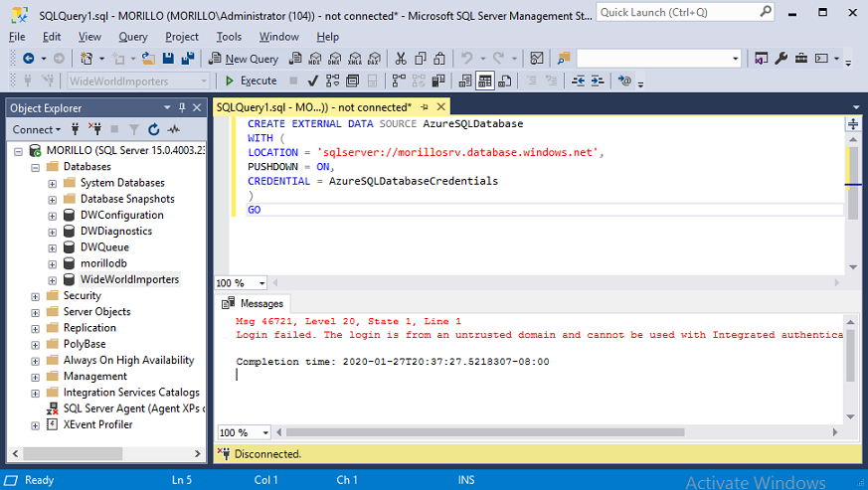Expand the PolyBase folder
This screenshot has width=868, height=490.
pyautogui.click(x=35, y=344)
